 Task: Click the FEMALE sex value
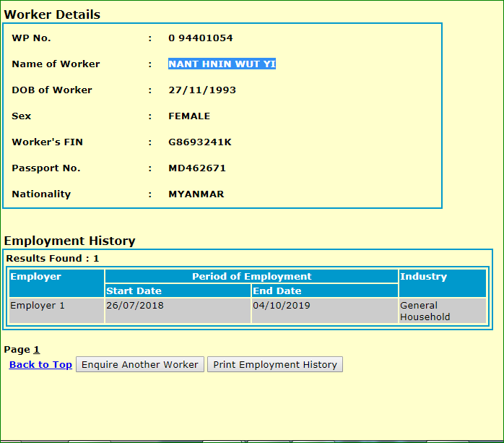pyautogui.click(x=189, y=116)
